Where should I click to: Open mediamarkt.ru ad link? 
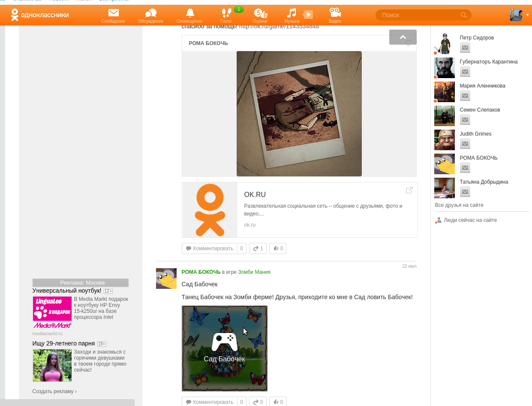coord(48,333)
